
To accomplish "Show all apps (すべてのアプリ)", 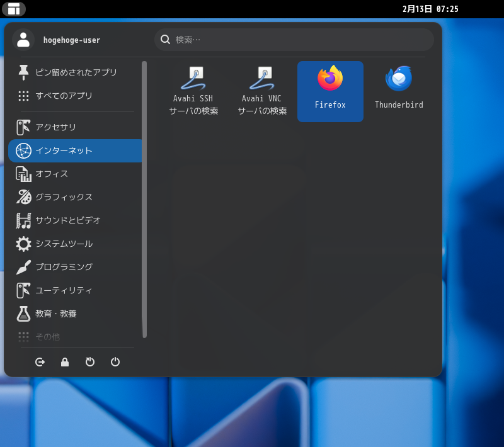I will (x=75, y=96).
